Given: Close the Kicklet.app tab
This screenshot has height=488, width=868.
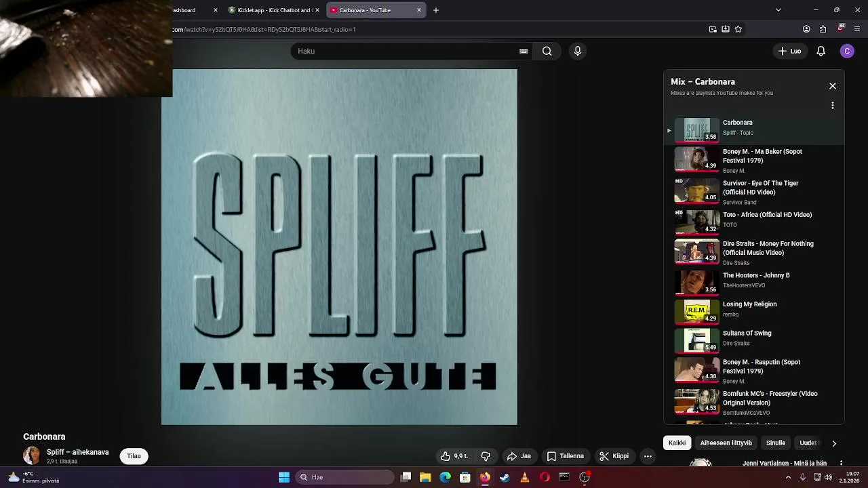Looking at the screenshot, I should [316, 10].
